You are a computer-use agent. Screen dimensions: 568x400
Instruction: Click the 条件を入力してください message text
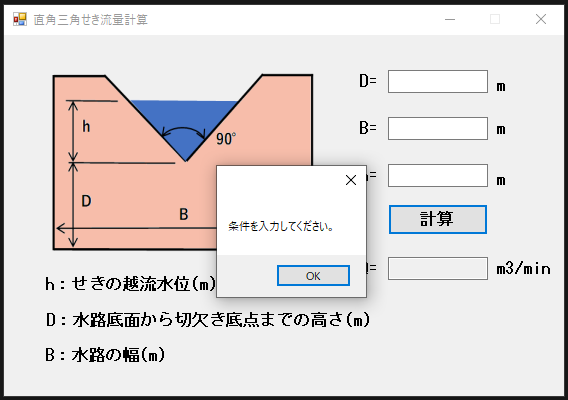click(x=280, y=226)
